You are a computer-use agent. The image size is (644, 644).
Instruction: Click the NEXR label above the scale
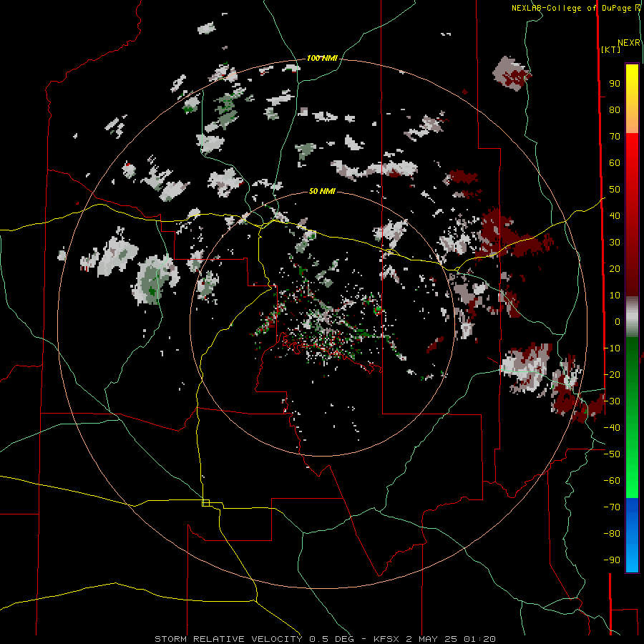click(x=629, y=43)
